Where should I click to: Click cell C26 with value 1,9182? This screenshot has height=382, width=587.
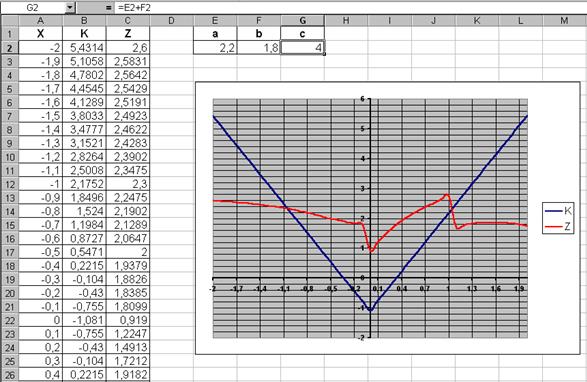coord(128,375)
